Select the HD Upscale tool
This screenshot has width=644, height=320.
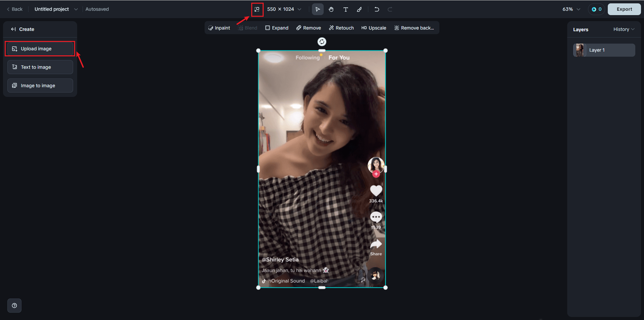(x=374, y=28)
